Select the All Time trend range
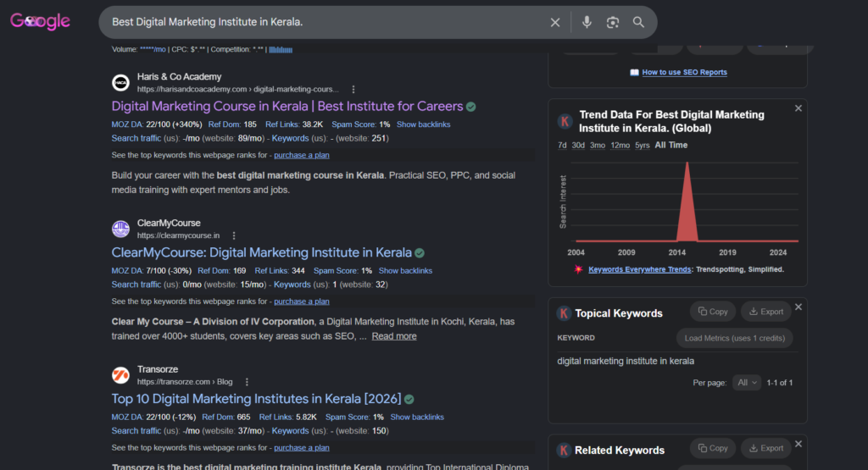The height and width of the screenshot is (470, 868). [x=671, y=146]
